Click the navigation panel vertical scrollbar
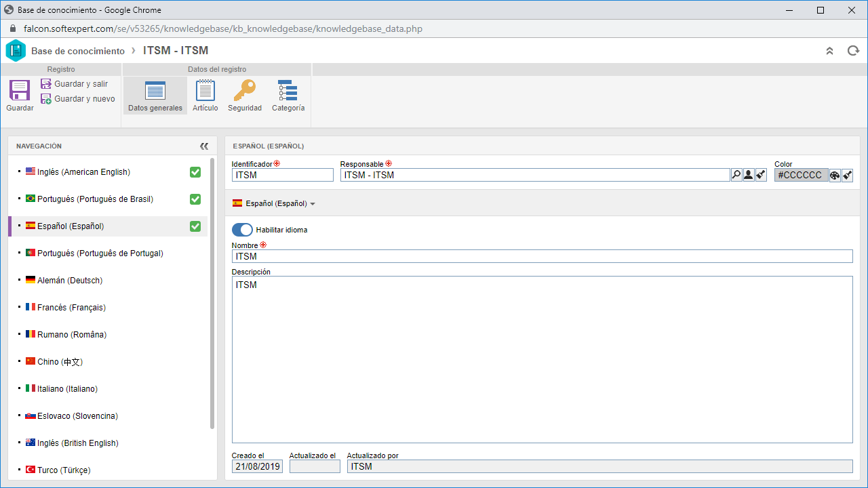Viewport: 868px width, 488px height. [x=212, y=293]
